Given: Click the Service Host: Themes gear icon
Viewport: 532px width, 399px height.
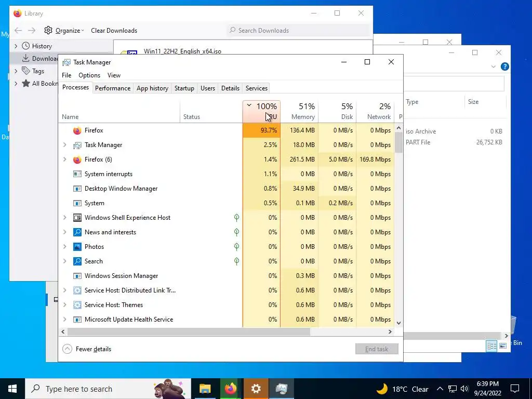Looking at the screenshot, I should coord(77,305).
